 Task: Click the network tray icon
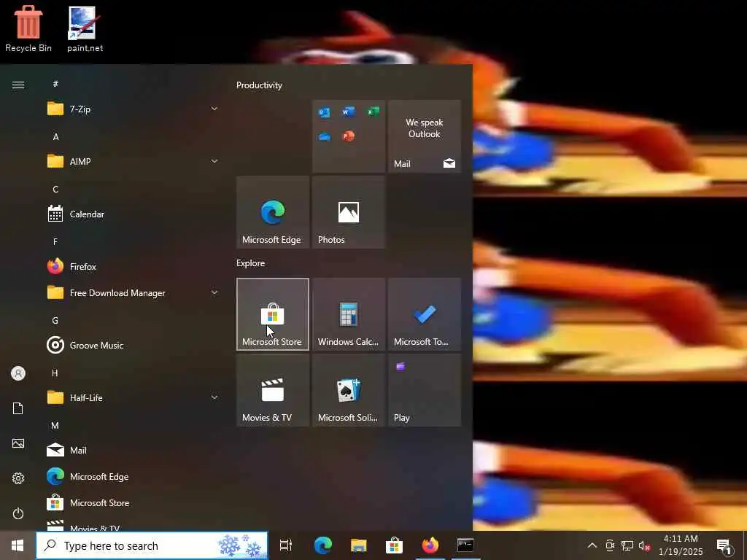627,545
